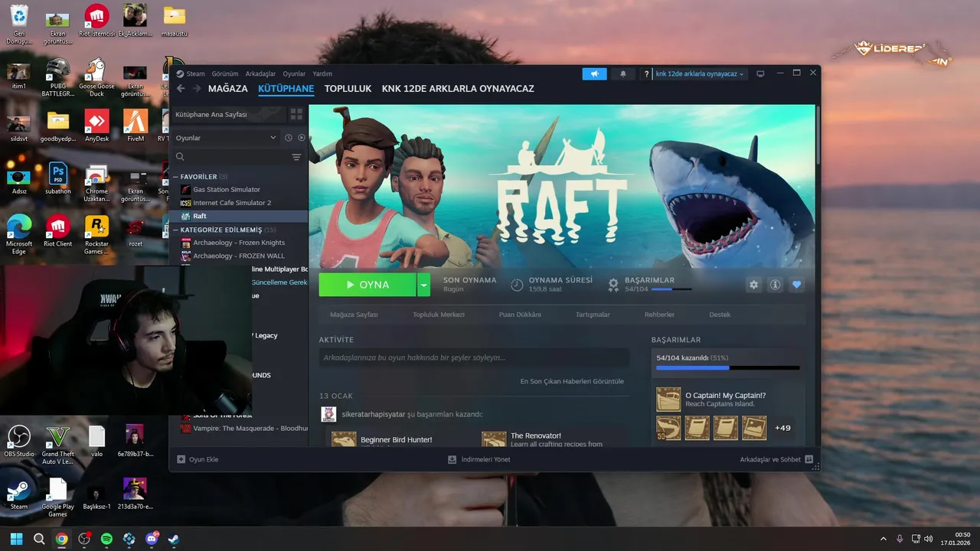The width and height of the screenshot is (980, 551).
Task: Open the account name dropdown
Action: coord(700,74)
